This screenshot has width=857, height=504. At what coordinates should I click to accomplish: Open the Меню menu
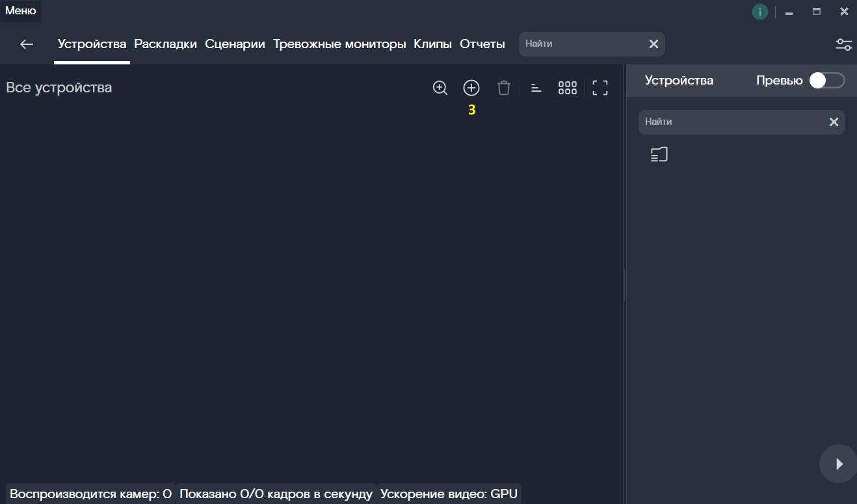[x=21, y=11]
